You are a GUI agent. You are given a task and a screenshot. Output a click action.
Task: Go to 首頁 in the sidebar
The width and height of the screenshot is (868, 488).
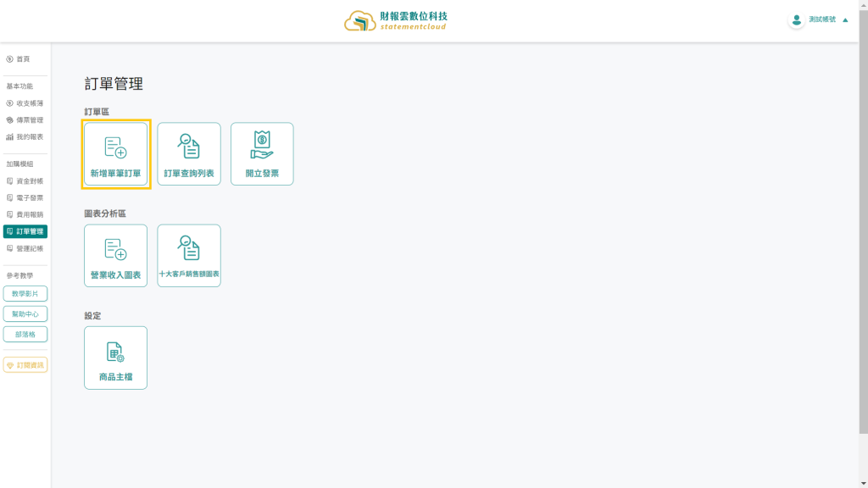[23, 59]
